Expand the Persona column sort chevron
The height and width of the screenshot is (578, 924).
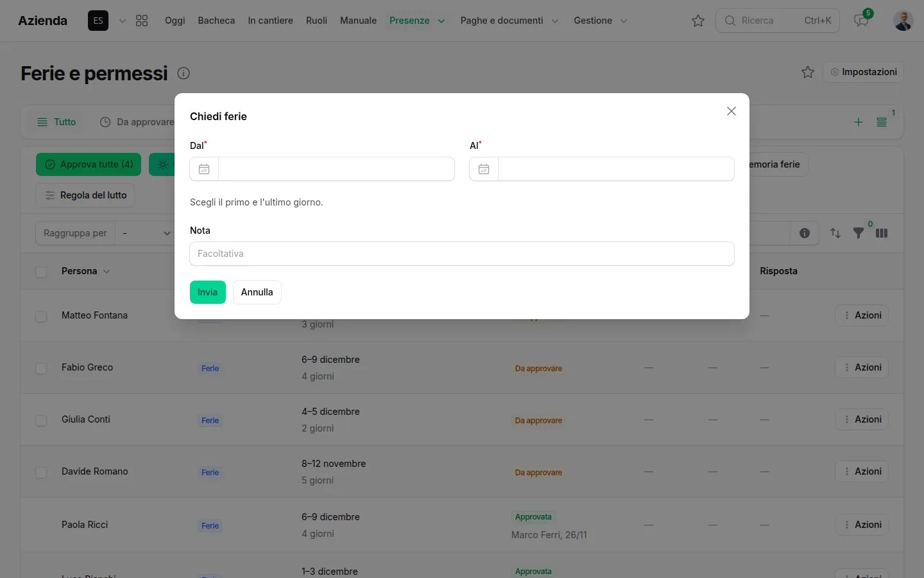(x=107, y=271)
